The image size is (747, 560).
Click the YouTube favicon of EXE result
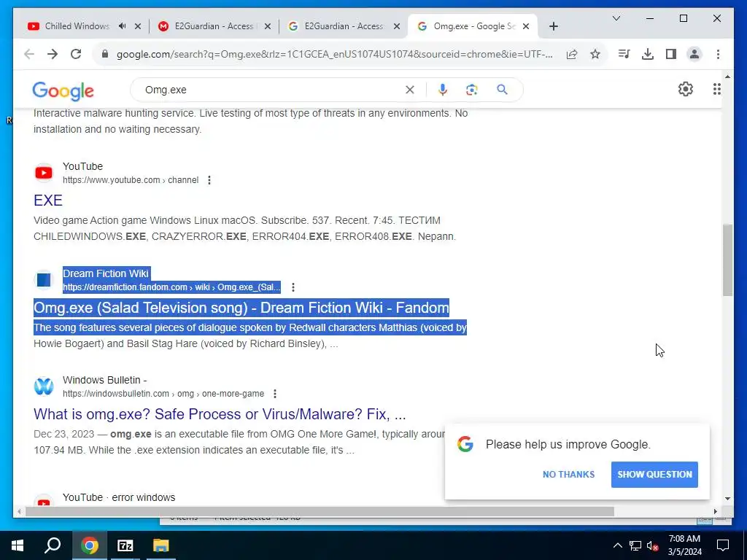coord(44,173)
